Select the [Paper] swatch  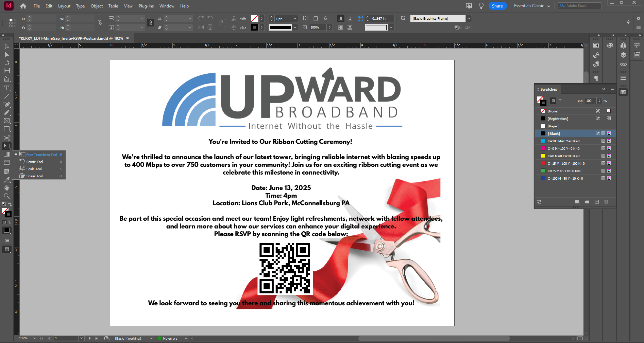(575, 126)
